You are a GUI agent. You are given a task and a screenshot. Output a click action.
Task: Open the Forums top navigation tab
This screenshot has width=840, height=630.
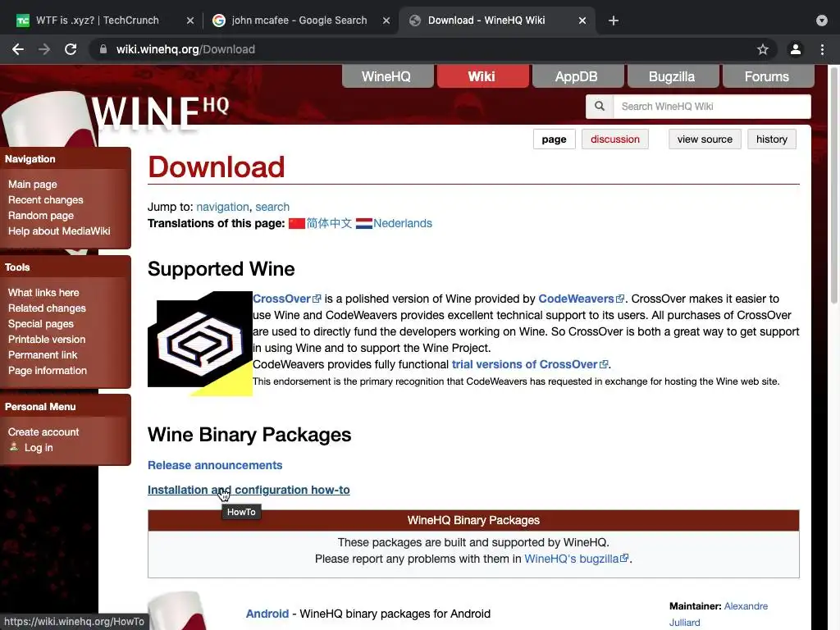[767, 76]
